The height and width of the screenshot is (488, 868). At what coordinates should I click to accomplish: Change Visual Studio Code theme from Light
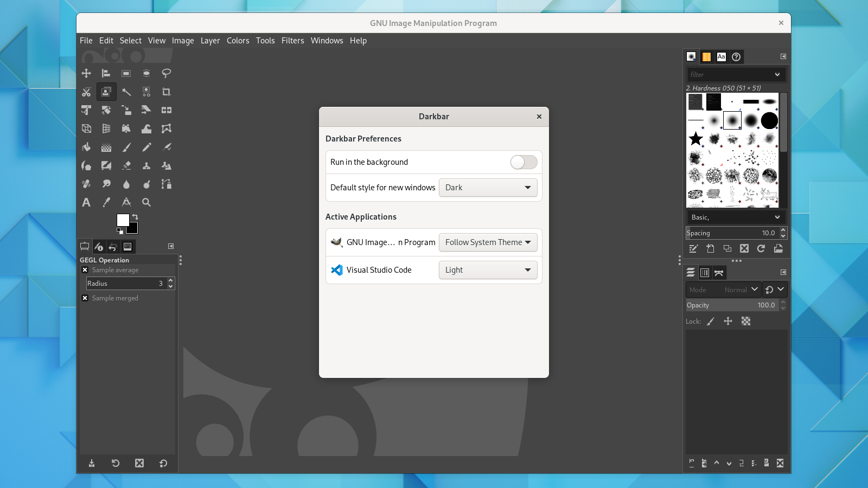pos(487,269)
